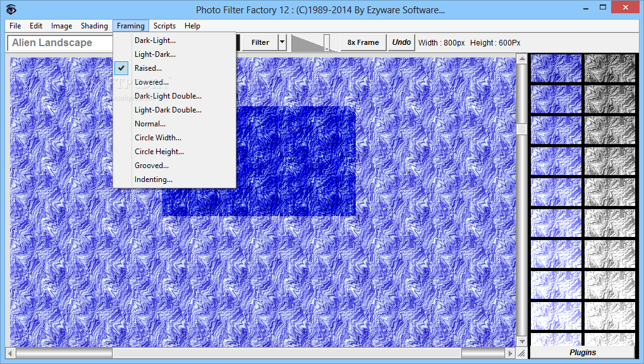Select the second blue preview thumbnail
This screenshot has height=364, width=644.
[556, 99]
